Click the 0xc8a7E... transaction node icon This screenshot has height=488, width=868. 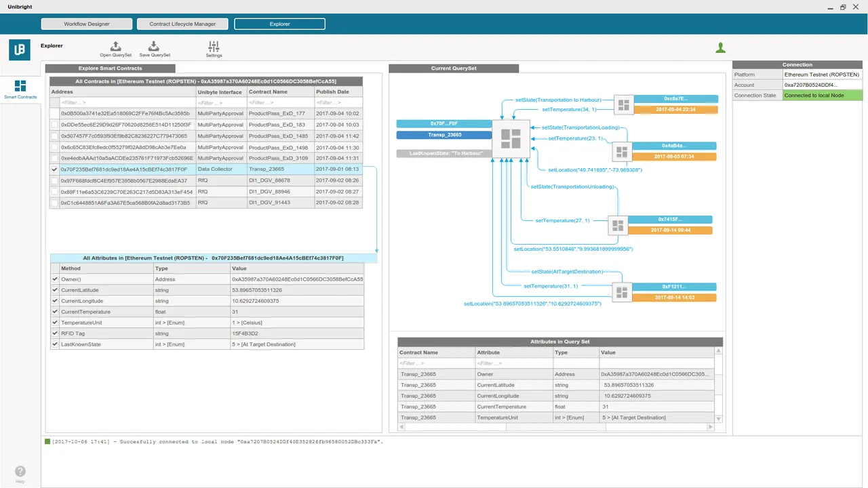624,105
